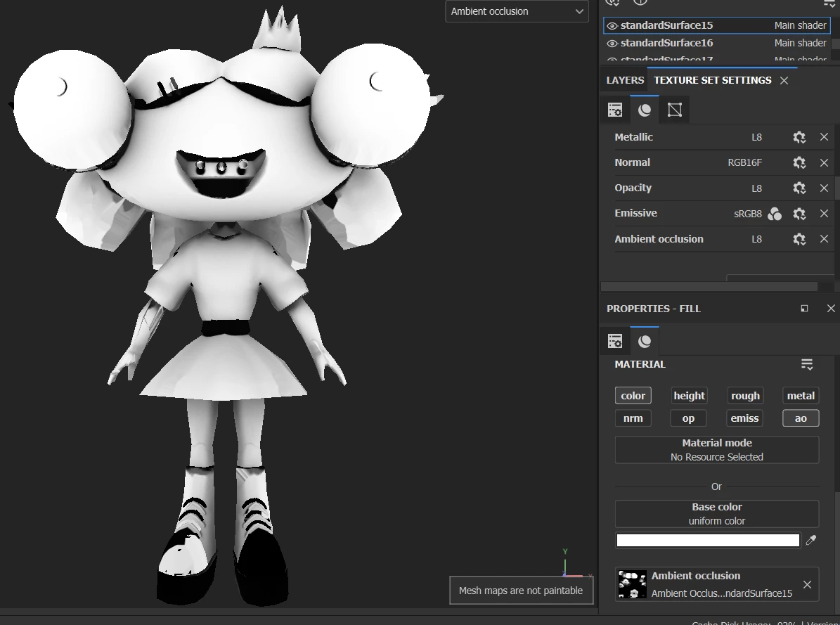Click Emissive color profile circles icon
Image resolution: width=840 pixels, height=625 pixels.
(775, 214)
